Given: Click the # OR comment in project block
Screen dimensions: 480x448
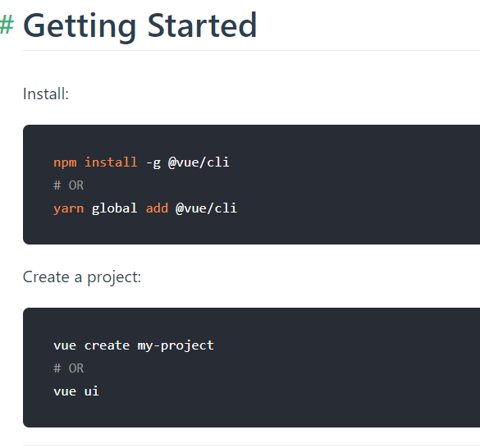Looking at the screenshot, I should 69,368.
